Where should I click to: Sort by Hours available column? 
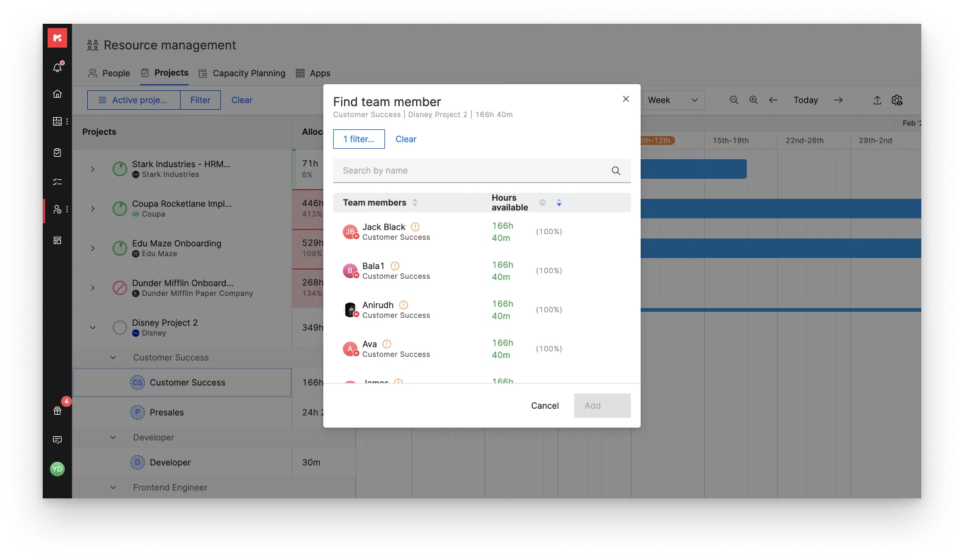(559, 203)
